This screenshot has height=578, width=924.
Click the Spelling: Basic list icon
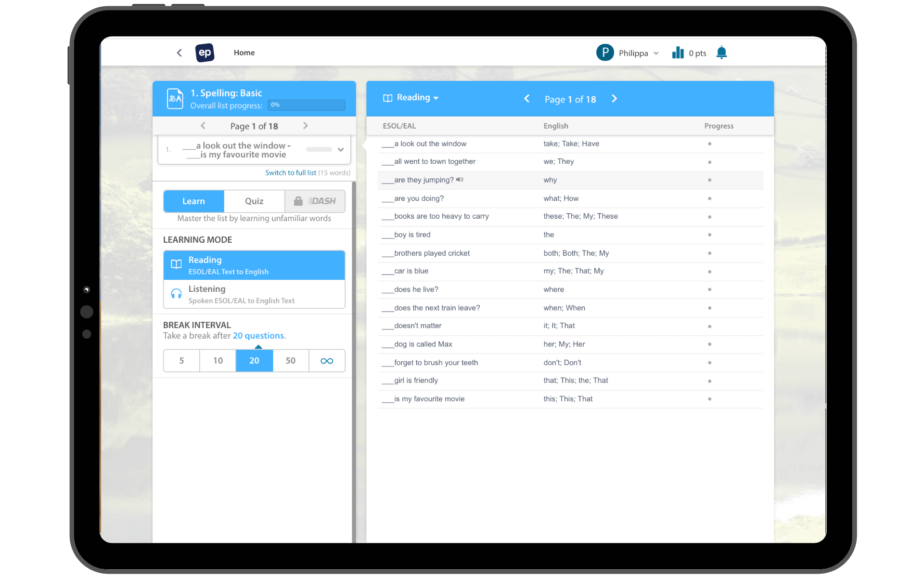(175, 98)
